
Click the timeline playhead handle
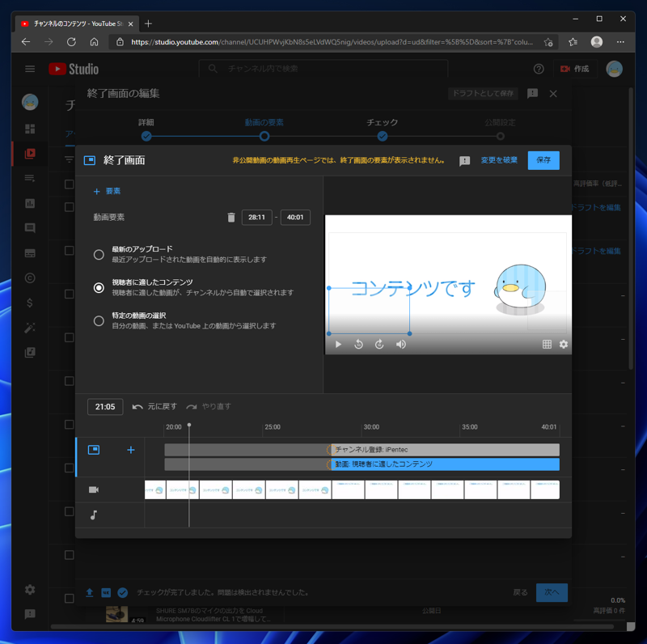189,425
